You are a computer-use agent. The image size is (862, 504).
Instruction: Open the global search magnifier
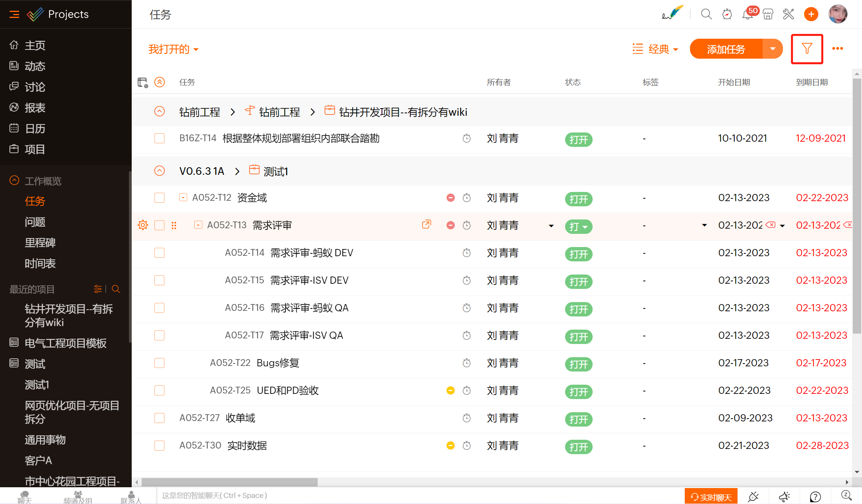pyautogui.click(x=706, y=15)
